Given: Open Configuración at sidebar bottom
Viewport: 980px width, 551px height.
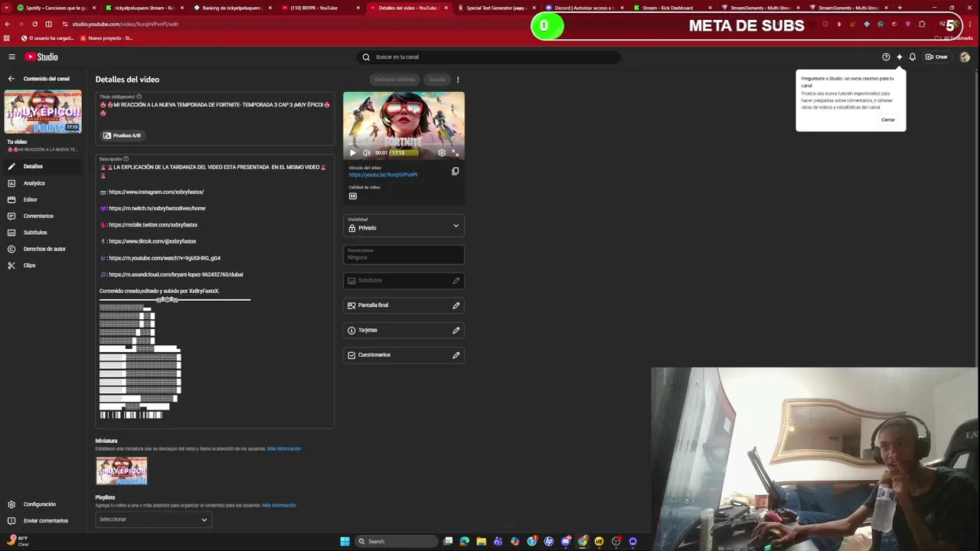Looking at the screenshot, I should point(42,504).
